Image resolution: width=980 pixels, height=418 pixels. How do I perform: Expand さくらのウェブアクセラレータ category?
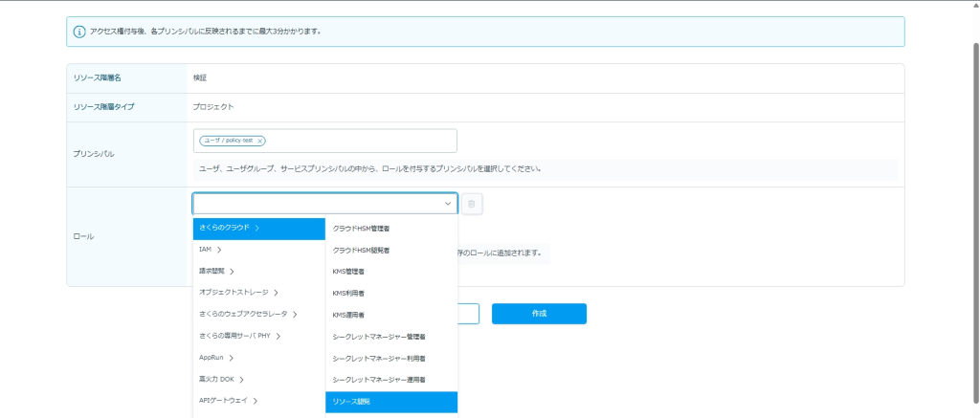point(258,315)
